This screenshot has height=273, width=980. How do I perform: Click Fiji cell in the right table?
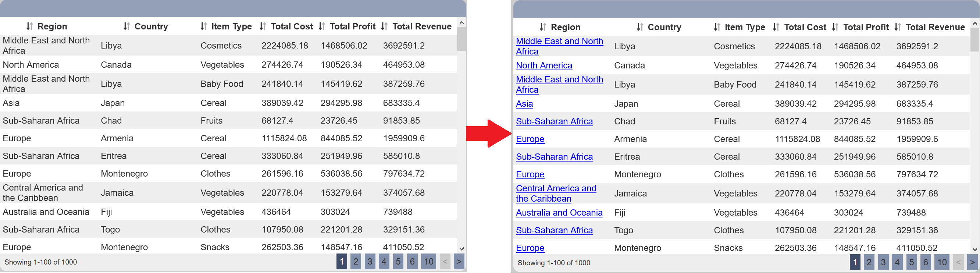click(620, 212)
